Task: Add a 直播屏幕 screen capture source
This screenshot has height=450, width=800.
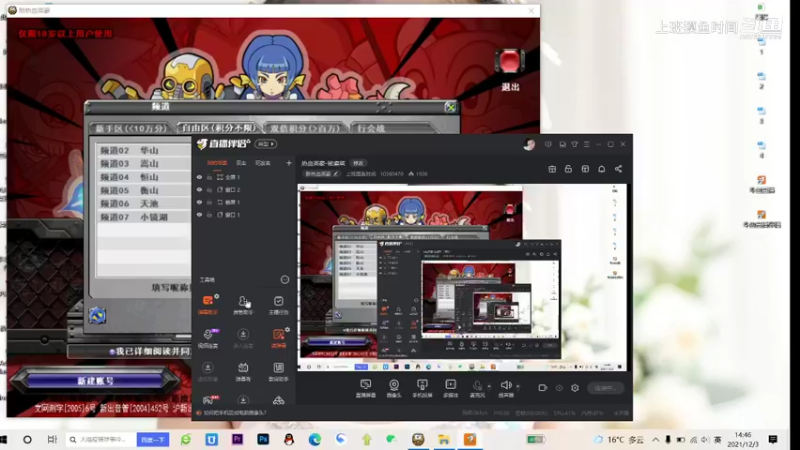Action: (365, 388)
